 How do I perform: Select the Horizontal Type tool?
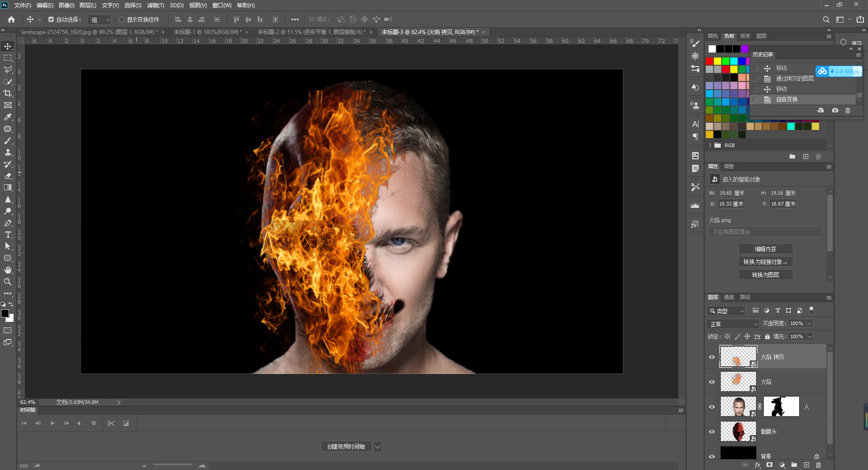click(x=8, y=235)
